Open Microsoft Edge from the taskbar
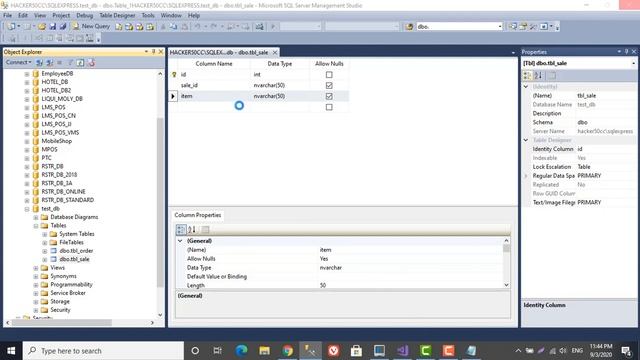640x360 pixels. click(242, 350)
